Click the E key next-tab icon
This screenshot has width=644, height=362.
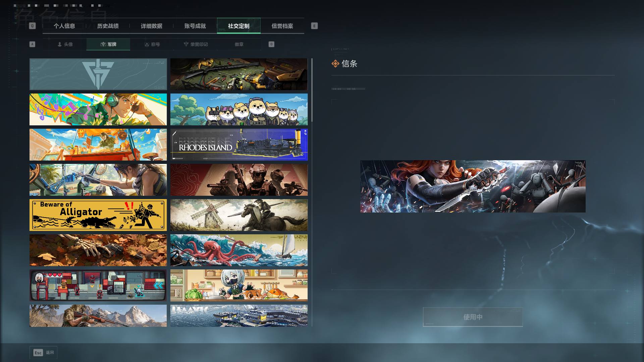tap(314, 26)
